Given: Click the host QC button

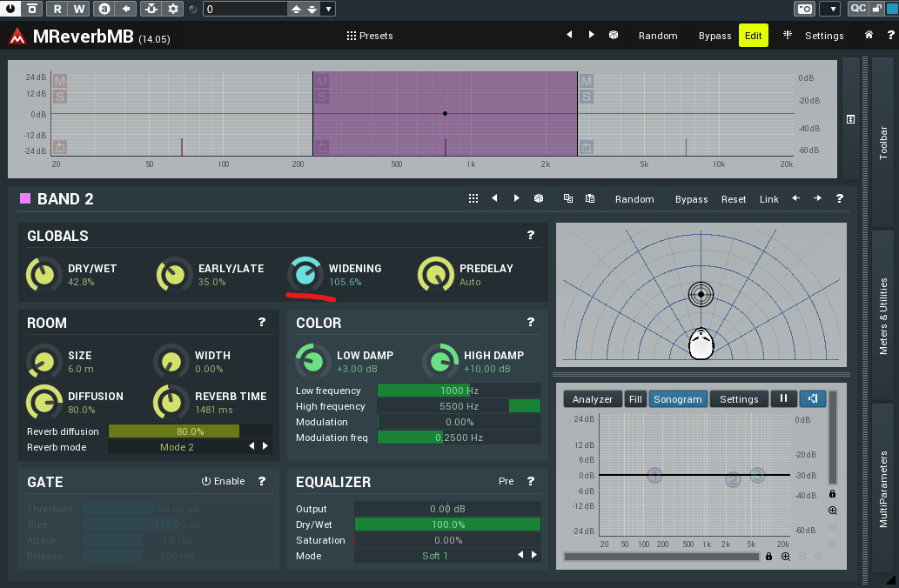Looking at the screenshot, I should pos(858,8).
